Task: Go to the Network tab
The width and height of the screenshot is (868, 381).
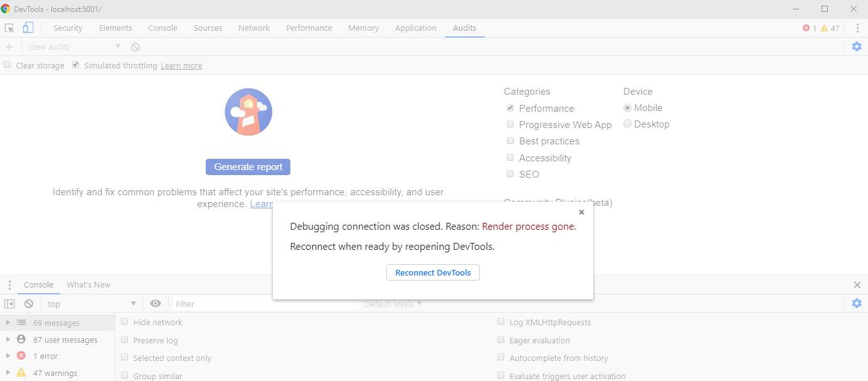Action: (x=254, y=28)
